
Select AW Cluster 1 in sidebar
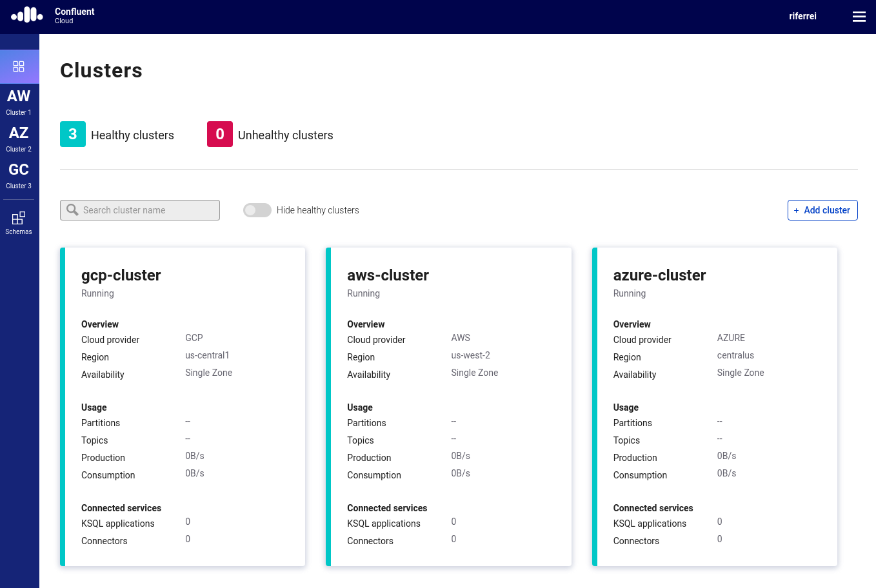click(19, 102)
